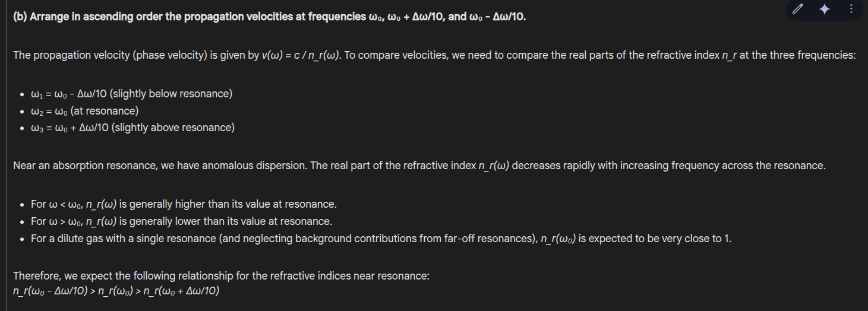868x311 pixels.
Task: Click the Gemini sparkle icon
Action: (x=824, y=9)
